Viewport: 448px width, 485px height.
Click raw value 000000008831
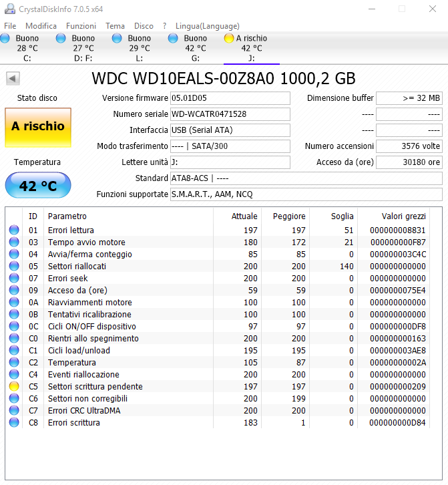click(x=398, y=230)
